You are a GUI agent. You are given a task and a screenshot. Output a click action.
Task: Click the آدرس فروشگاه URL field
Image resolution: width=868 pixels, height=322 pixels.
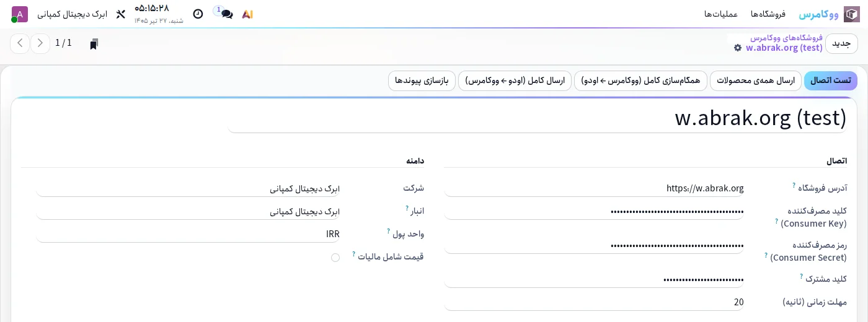tap(594, 188)
